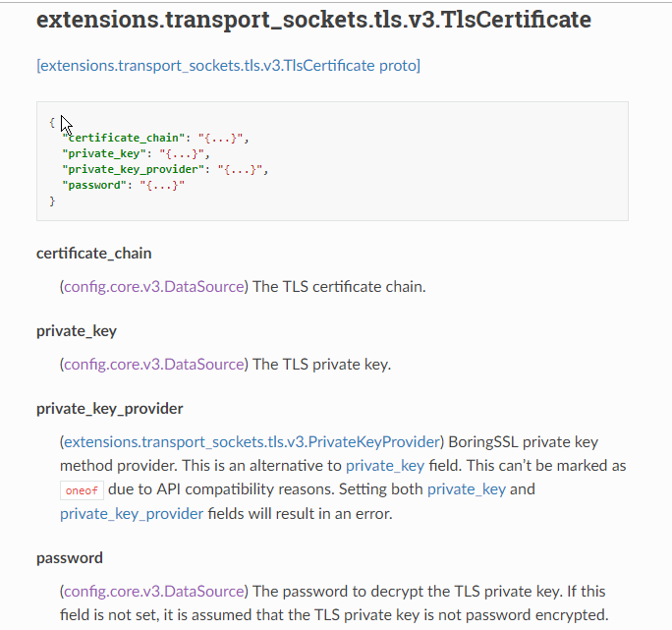The image size is (672, 630).
Task: Click the private_key_provider field heading
Action: (x=110, y=408)
